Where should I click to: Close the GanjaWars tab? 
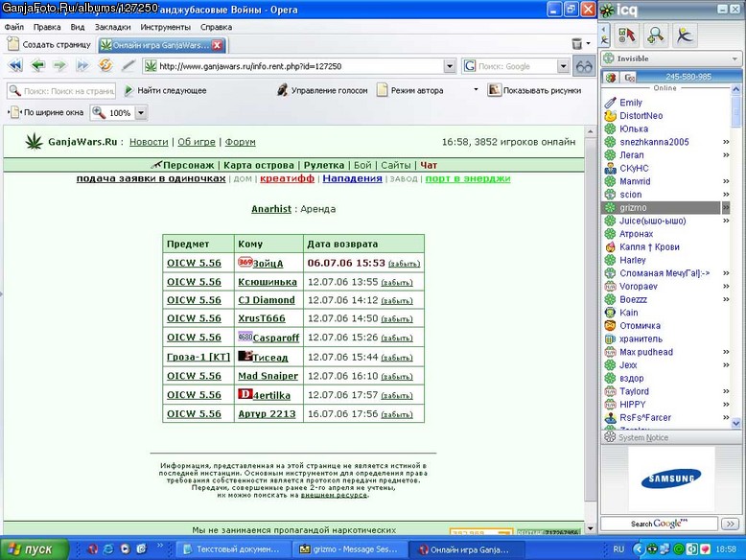218,45
